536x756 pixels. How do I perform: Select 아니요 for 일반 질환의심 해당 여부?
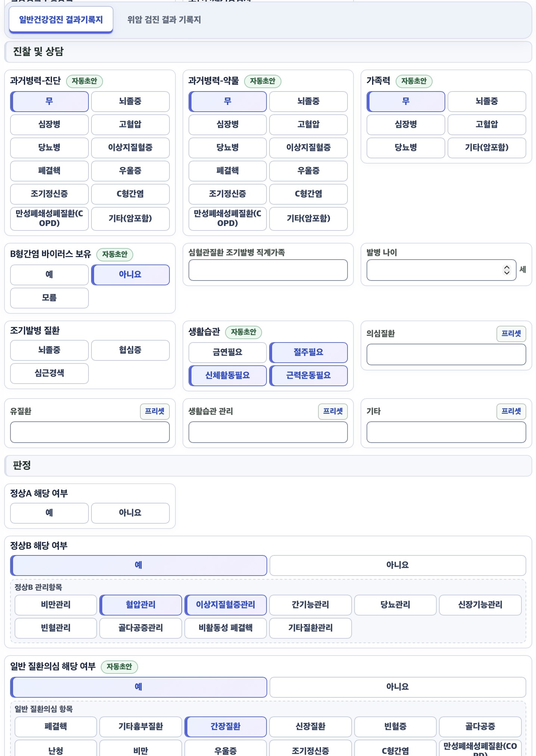[x=398, y=687]
